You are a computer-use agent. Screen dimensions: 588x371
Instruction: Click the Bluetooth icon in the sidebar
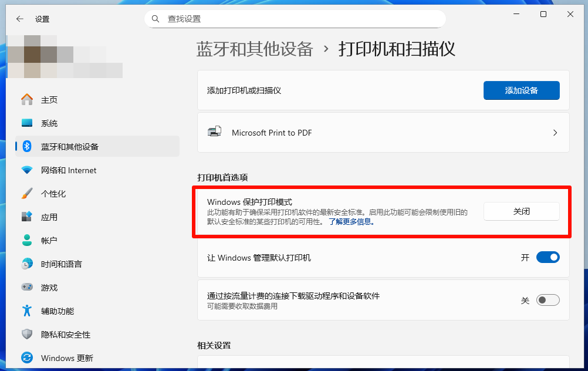pyautogui.click(x=27, y=146)
